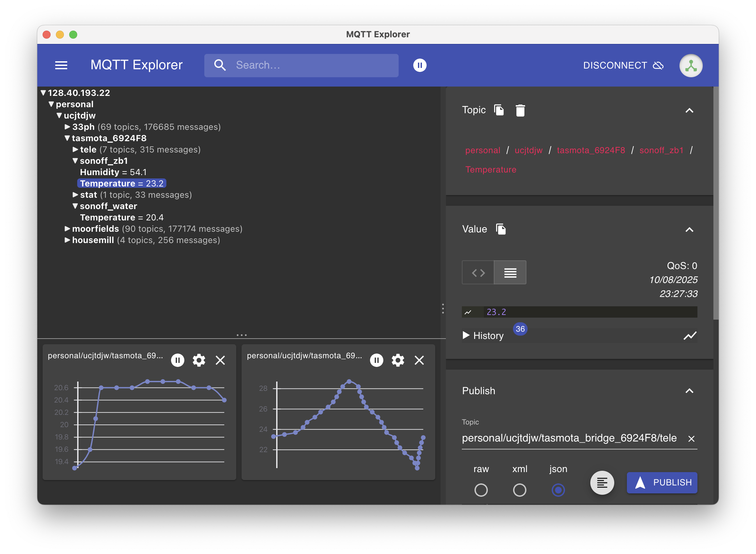Click the MQTT Explorer header title

pyautogui.click(x=136, y=65)
